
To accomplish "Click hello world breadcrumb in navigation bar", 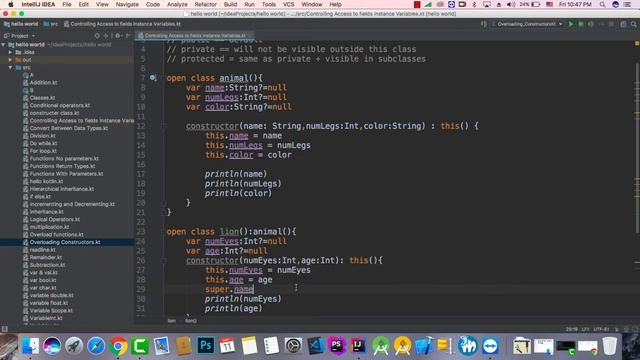I will coord(20,24).
